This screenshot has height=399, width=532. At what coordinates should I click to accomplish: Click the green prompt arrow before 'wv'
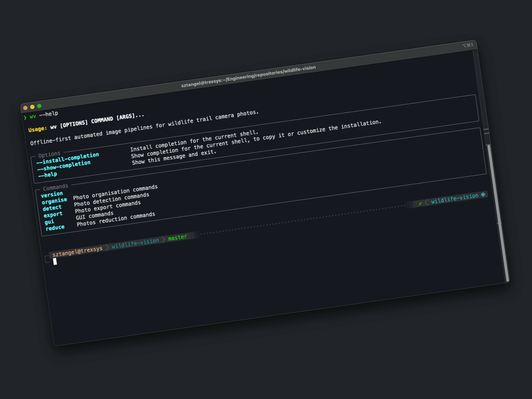coord(25,117)
